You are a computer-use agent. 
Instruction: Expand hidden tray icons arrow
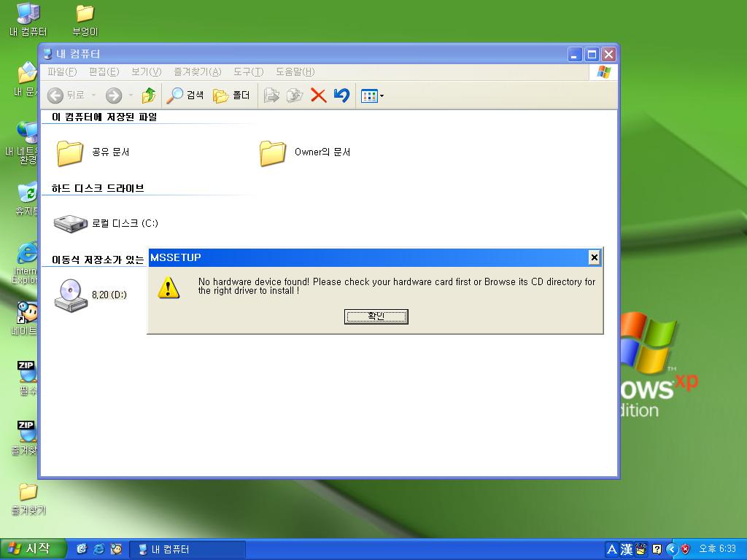[x=672, y=549]
